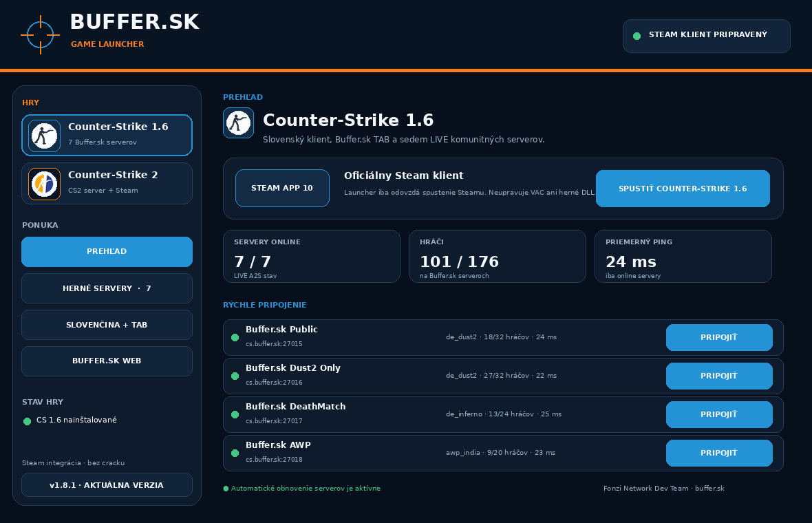This screenshot has width=812, height=523.
Task: Open the Prehľad menu item
Action: coord(107,252)
